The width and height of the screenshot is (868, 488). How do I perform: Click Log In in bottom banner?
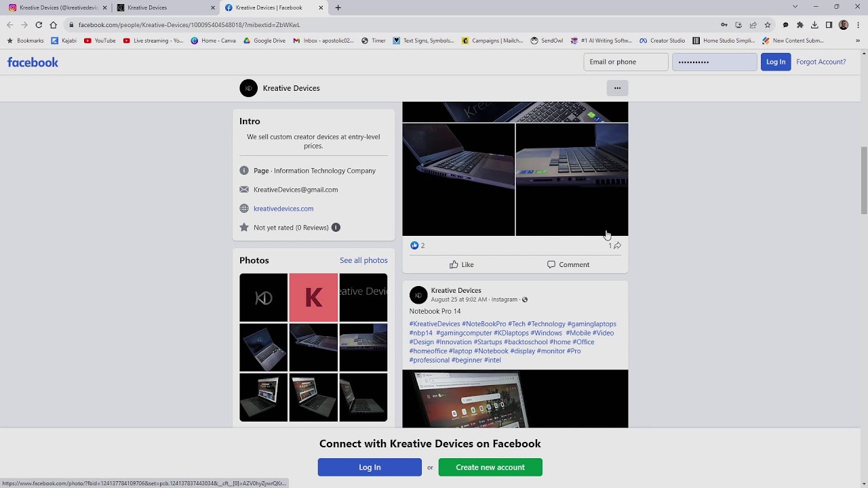[x=370, y=467]
